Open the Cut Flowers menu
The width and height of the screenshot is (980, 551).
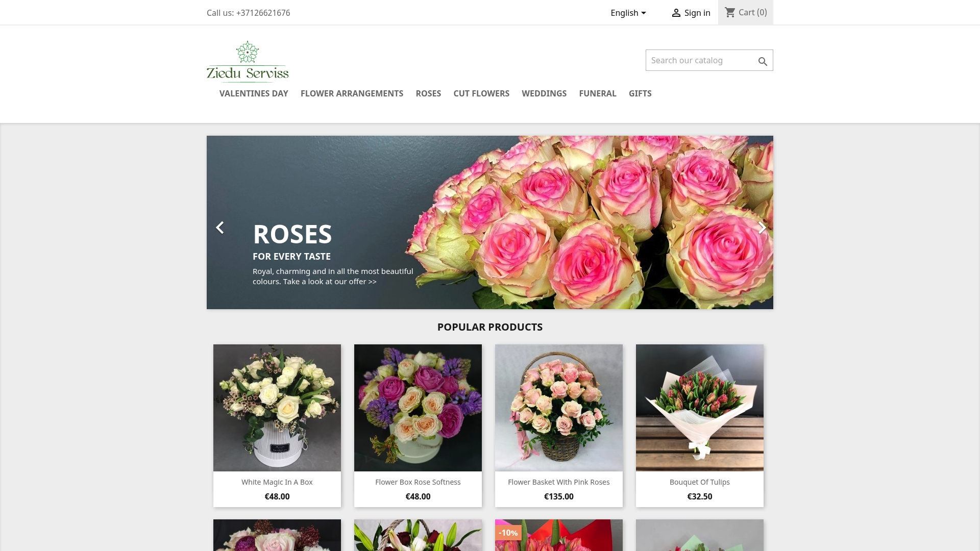point(481,93)
